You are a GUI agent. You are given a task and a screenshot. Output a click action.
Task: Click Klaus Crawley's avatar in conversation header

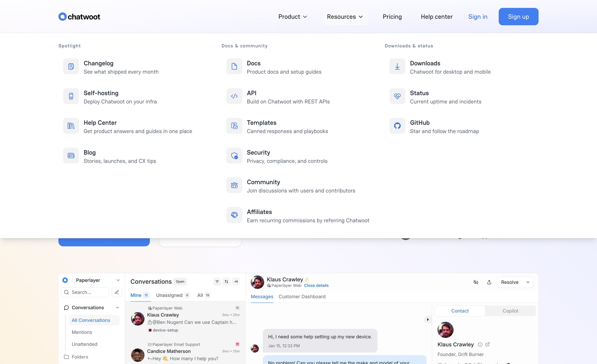click(257, 282)
